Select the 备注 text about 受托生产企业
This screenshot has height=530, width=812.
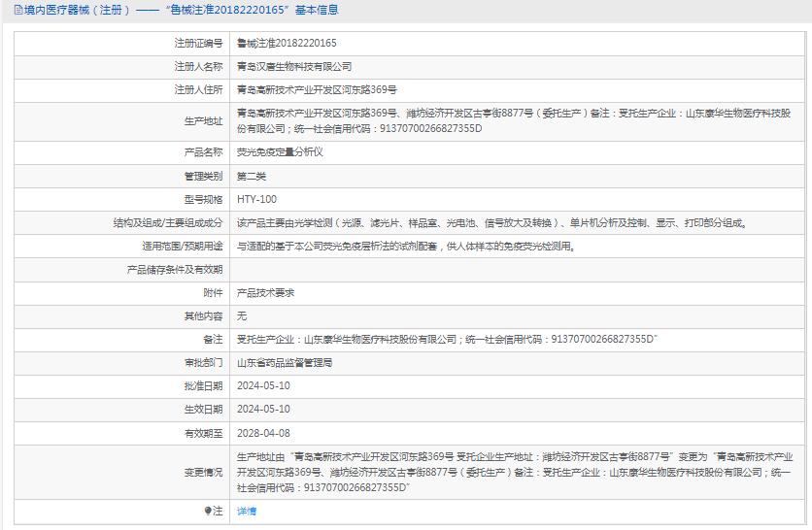point(447,340)
